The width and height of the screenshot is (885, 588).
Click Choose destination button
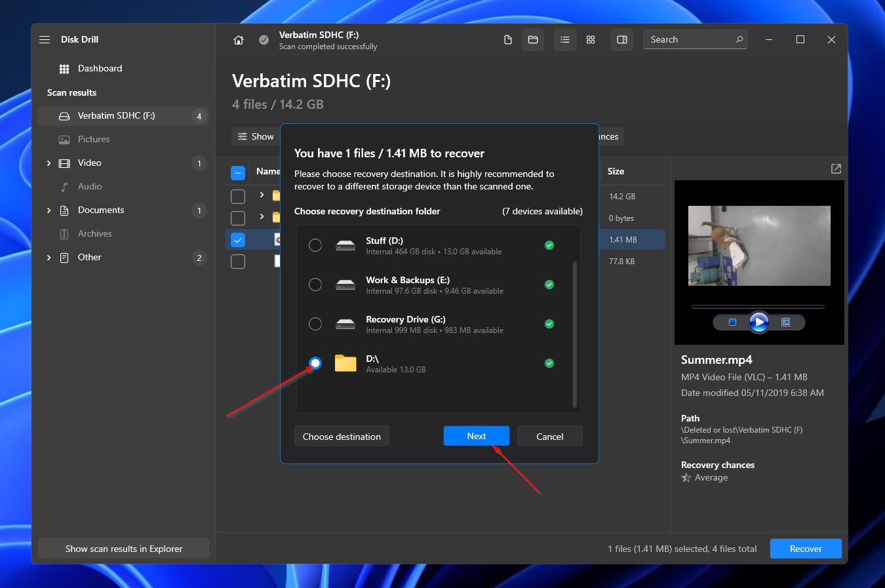coord(342,437)
